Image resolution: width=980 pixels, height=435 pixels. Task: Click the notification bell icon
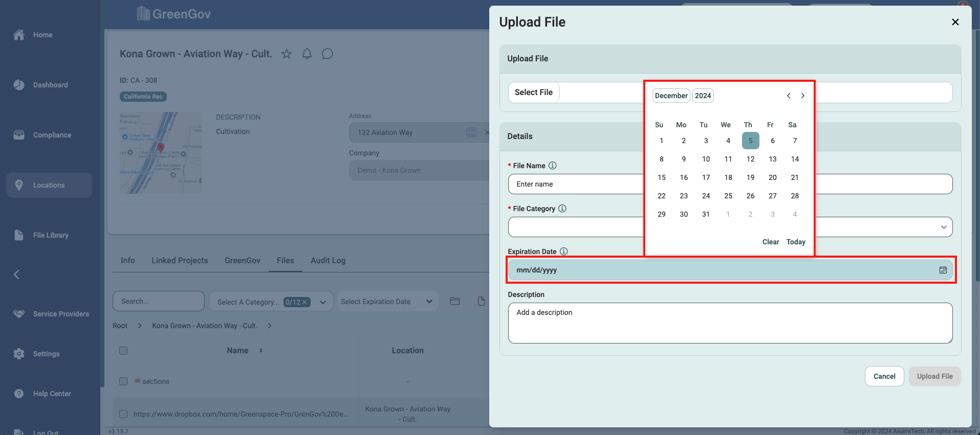307,54
